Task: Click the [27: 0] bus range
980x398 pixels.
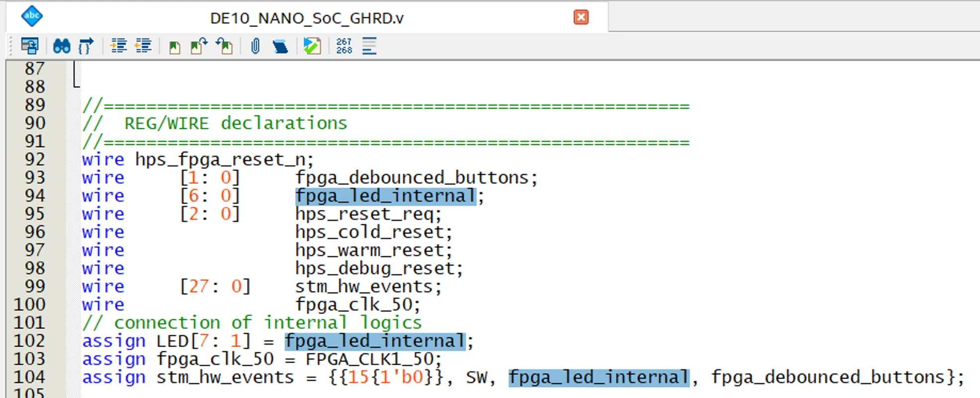Action: [215, 287]
